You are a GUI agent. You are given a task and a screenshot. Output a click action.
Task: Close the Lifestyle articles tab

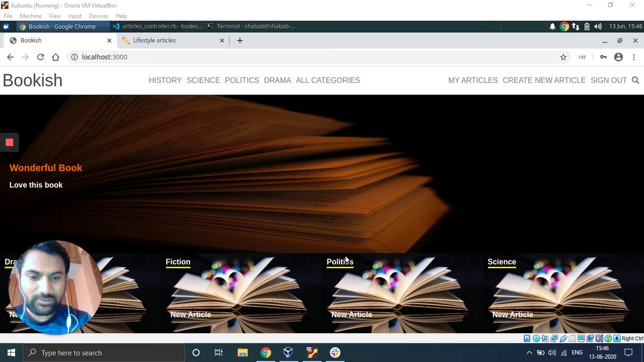222,40
